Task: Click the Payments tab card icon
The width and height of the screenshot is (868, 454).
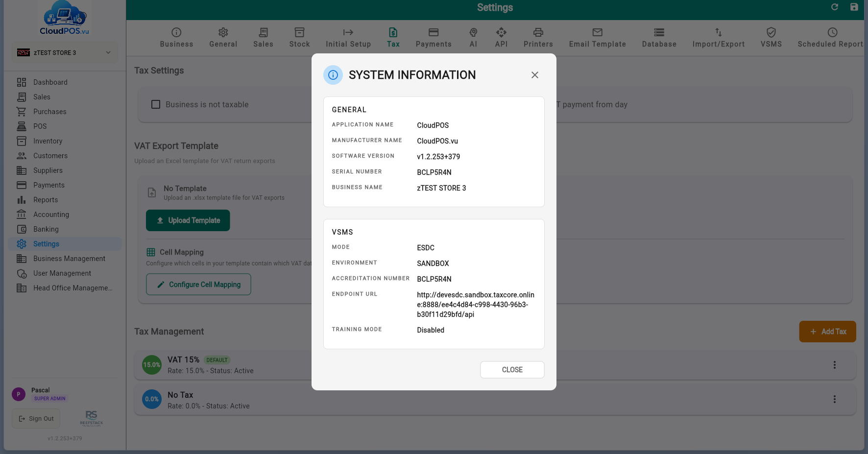Action: 434,32
